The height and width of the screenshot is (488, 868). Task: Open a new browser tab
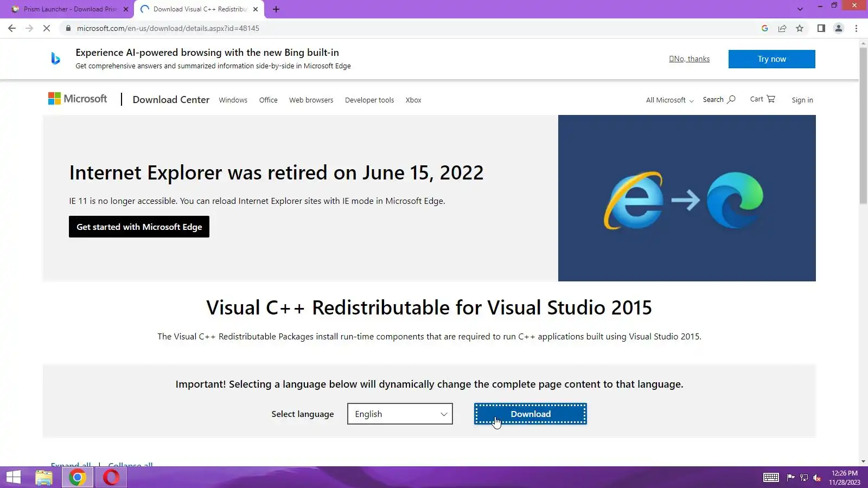coord(276,9)
